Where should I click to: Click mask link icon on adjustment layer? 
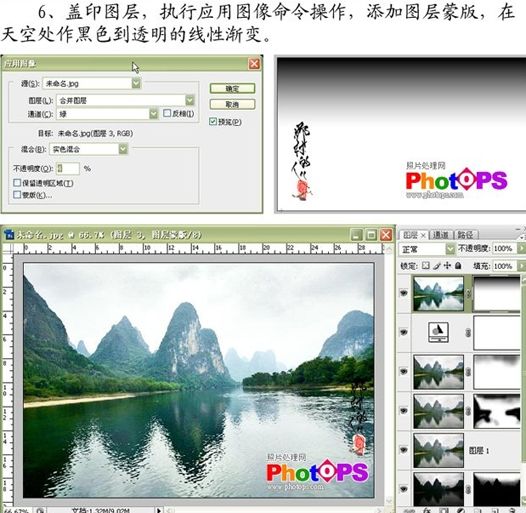[x=468, y=333]
